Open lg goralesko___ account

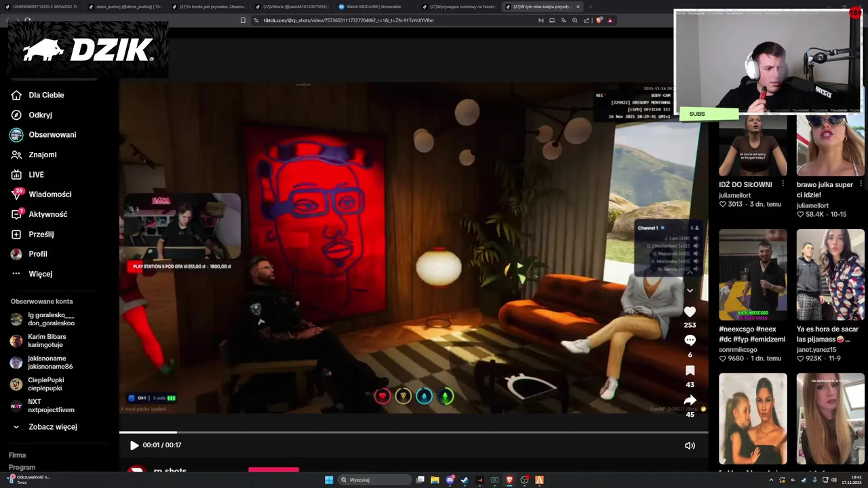pyautogui.click(x=42, y=319)
